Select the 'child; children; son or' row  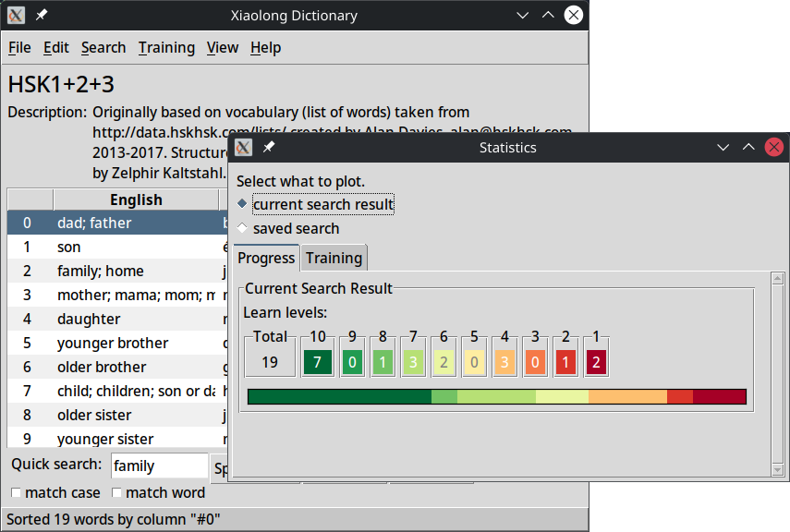click(117, 391)
